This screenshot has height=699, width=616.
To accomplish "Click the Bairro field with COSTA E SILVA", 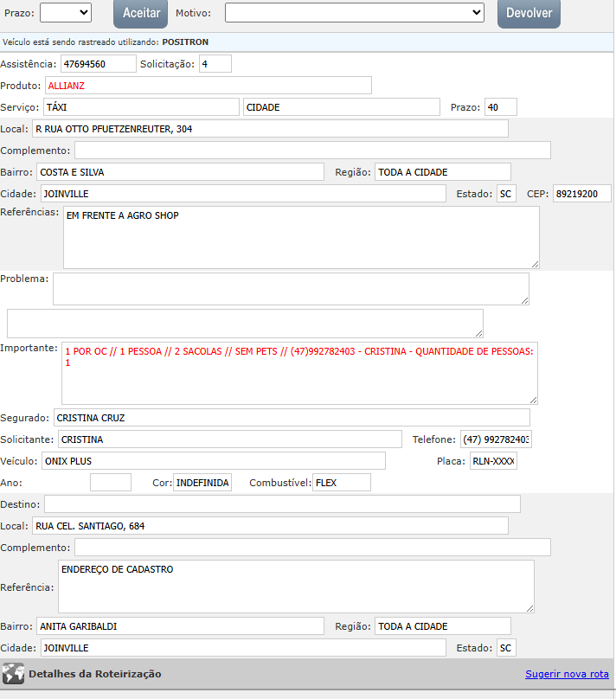I will click(x=180, y=171).
